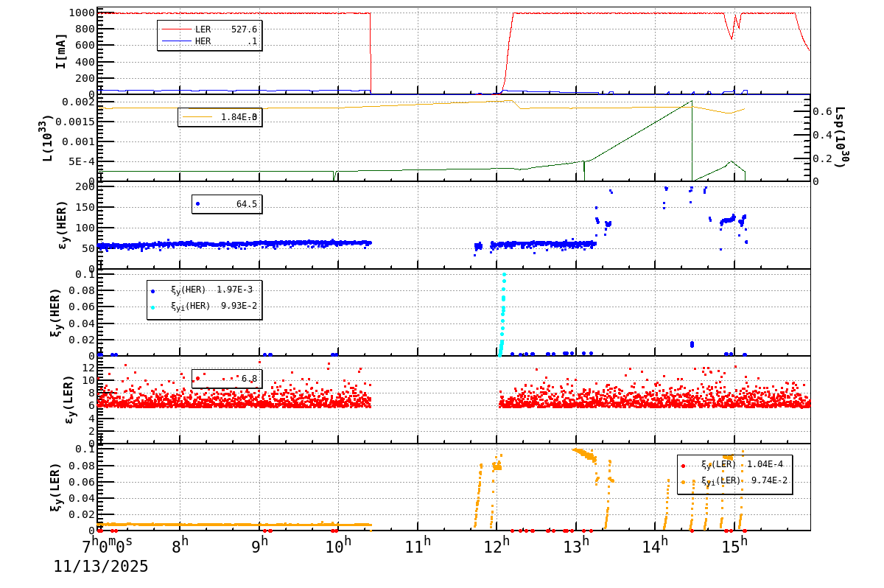Select the blue HER line sample in the current legend
The width and height of the screenshot is (884, 588).
click(x=177, y=40)
